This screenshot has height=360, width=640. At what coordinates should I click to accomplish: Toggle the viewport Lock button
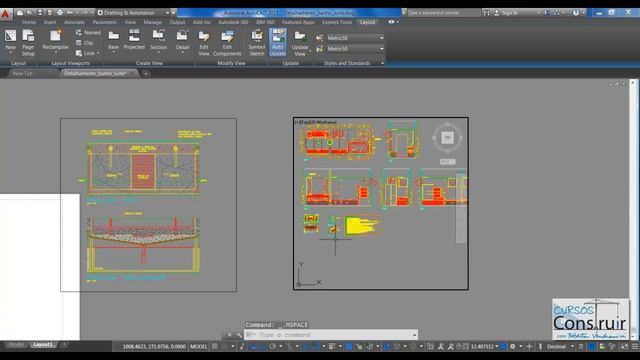[x=85, y=53]
